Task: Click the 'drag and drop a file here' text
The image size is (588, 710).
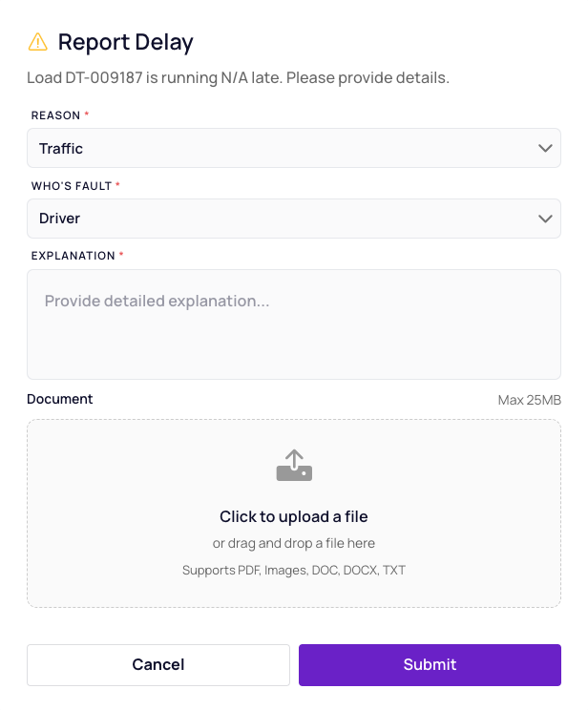Action: point(302,543)
